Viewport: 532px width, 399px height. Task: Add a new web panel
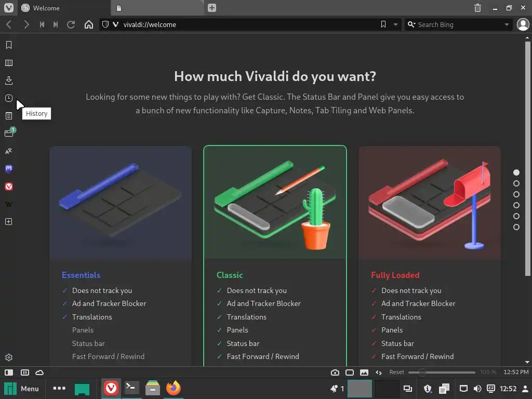click(x=9, y=221)
